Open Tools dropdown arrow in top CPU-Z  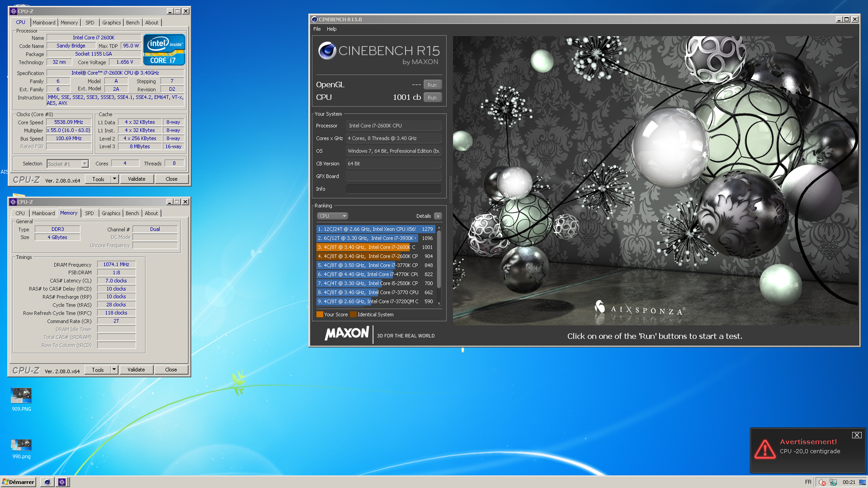click(x=115, y=179)
